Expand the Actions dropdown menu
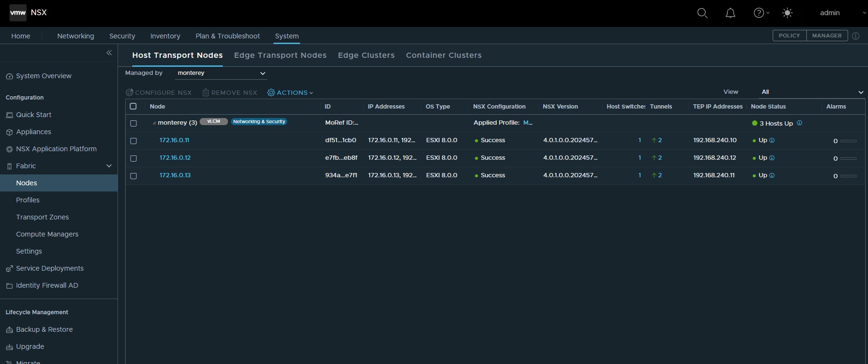 click(x=290, y=93)
